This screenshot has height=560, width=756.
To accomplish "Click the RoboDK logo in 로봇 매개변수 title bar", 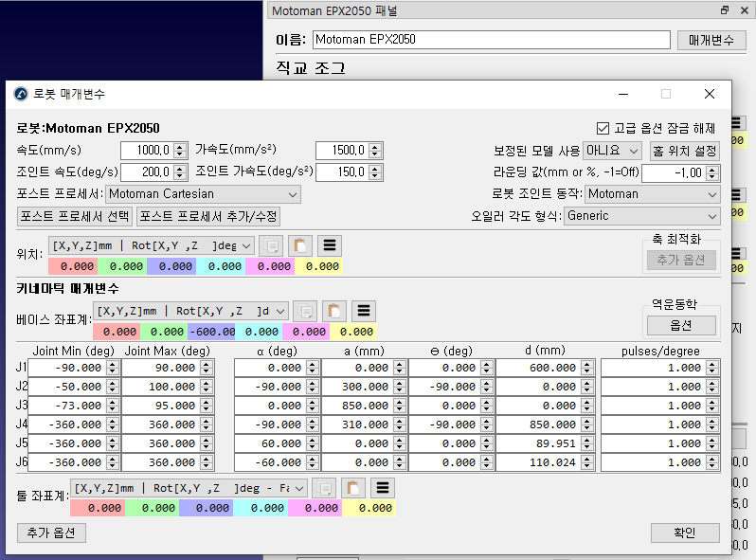I will click(21, 94).
